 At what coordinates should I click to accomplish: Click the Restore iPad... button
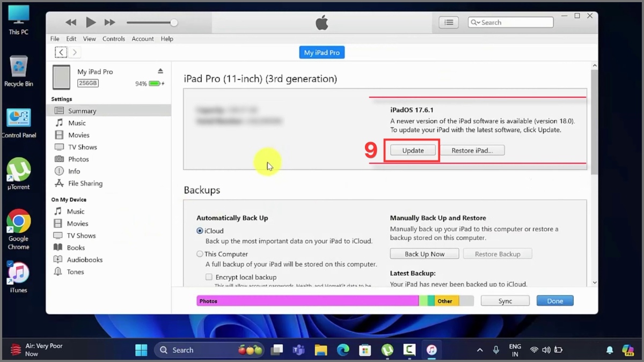(x=472, y=151)
